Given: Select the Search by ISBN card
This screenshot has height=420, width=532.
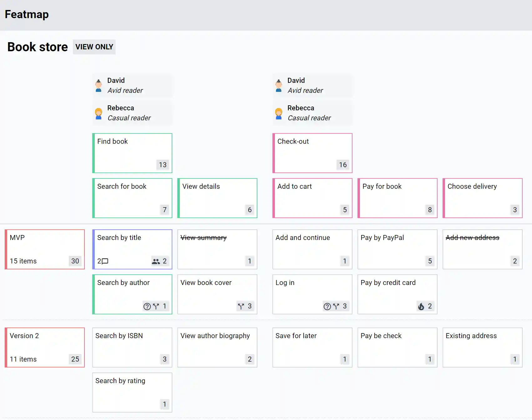Looking at the screenshot, I should 132,347.
